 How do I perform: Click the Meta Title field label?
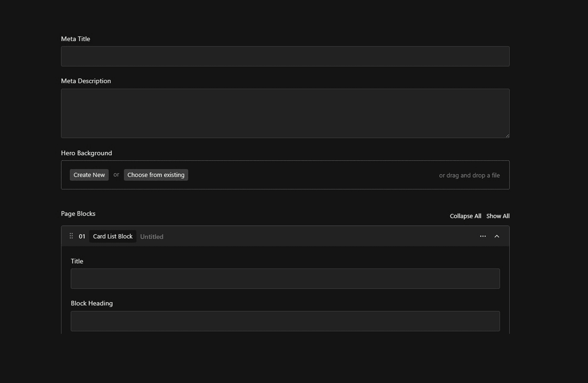click(x=75, y=39)
